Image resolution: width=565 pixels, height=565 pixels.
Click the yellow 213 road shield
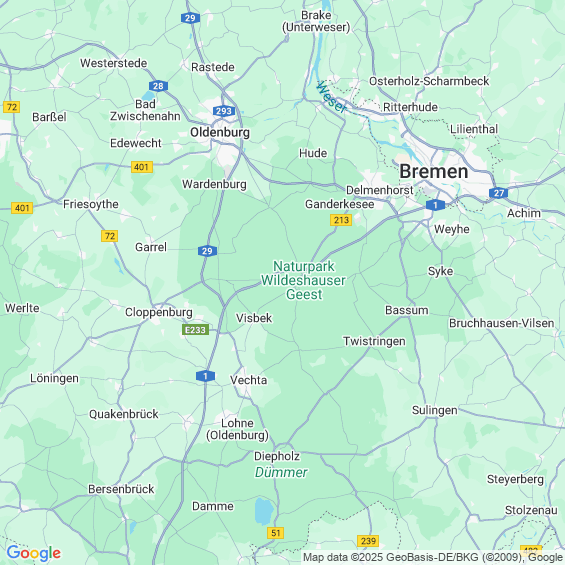click(341, 220)
